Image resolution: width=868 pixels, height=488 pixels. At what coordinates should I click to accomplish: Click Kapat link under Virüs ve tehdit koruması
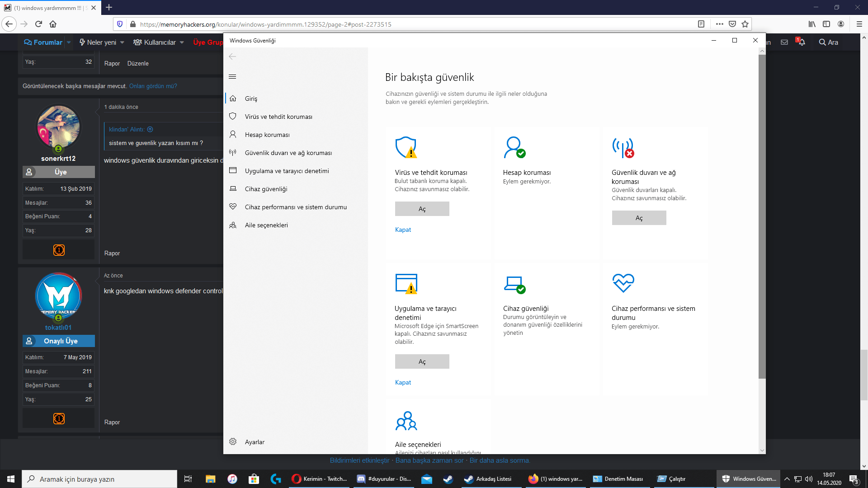[403, 230]
